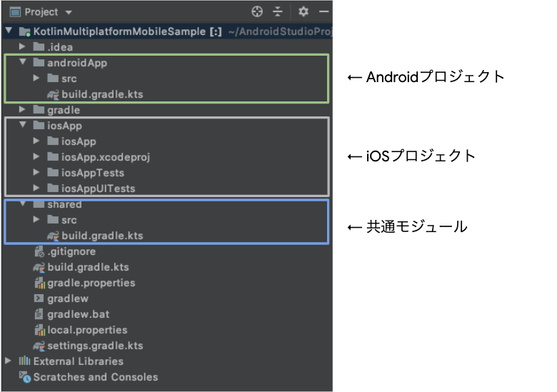Select the gradle folder label
The image size is (557, 392).
[64, 111]
